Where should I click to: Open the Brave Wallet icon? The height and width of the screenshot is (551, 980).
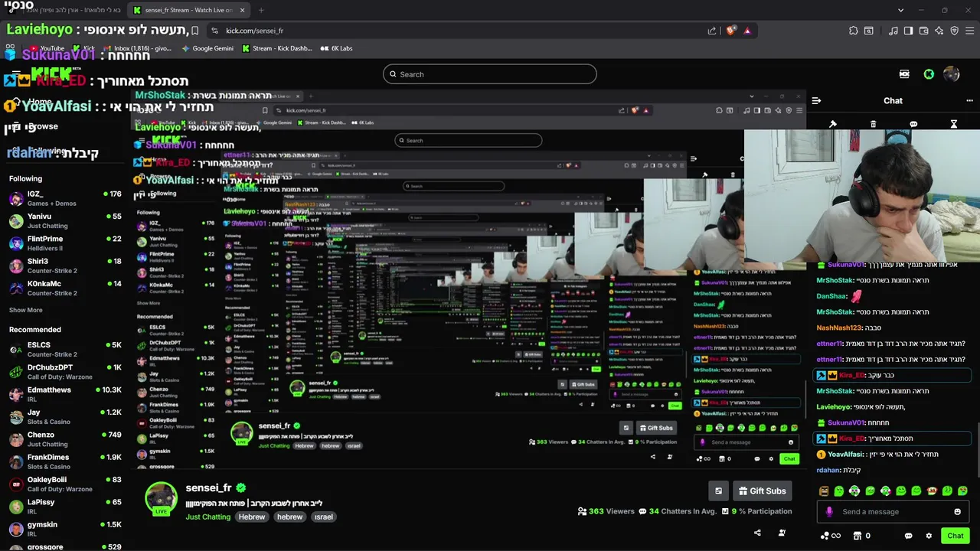click(923, 31)
